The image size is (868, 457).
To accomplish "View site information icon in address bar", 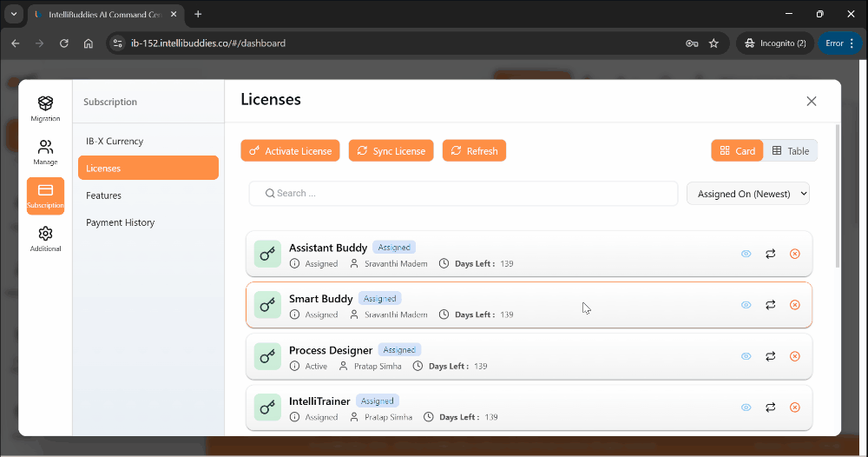I will tap(117, 43).
